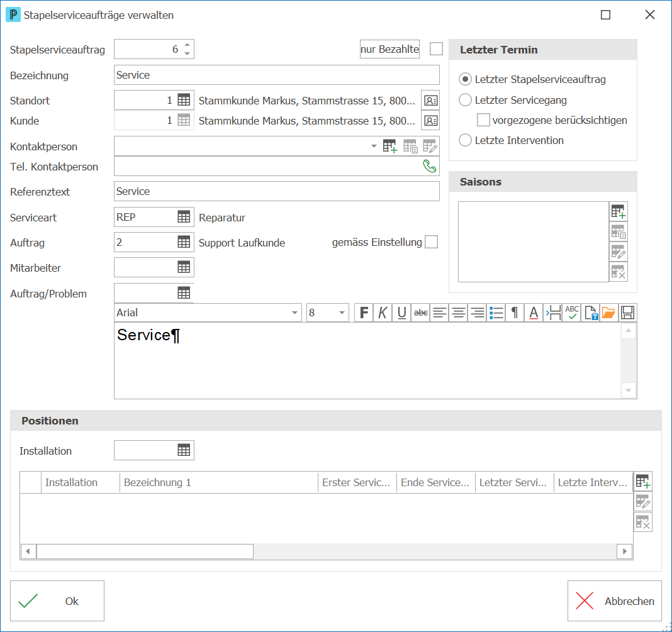Image resolution: width=672 pixels, height=632 pixels.
Task: Open the font size dropdown
Action: pyautogui.click(x=328, y=313)
